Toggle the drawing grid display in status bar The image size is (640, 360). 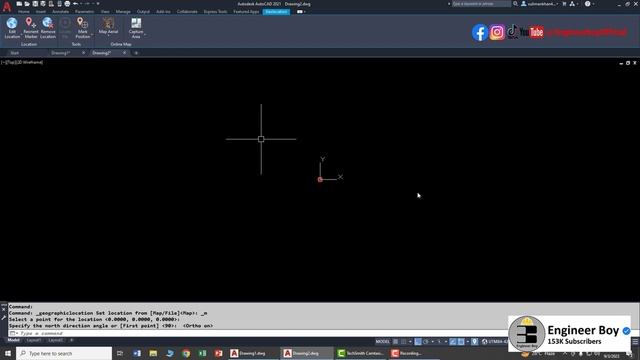click(x=396, y=342)
